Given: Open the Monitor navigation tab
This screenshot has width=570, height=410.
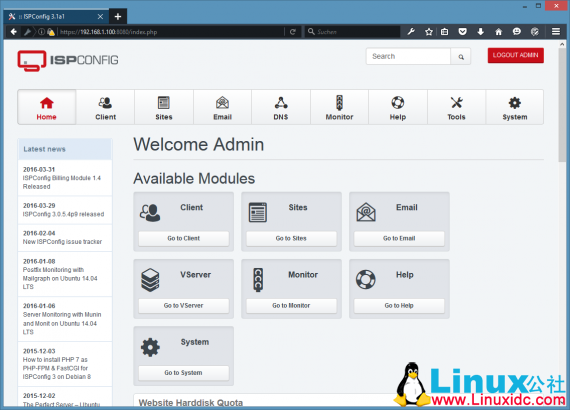Looking at the screenshot, I should pyautogui.click(x=339, y=107).
